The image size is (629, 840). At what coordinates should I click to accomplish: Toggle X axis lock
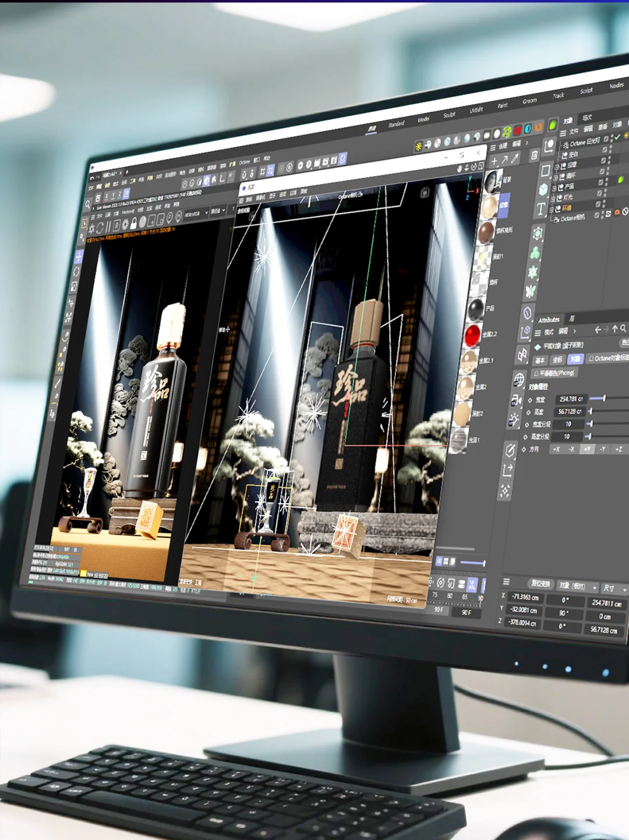(107, 196)
